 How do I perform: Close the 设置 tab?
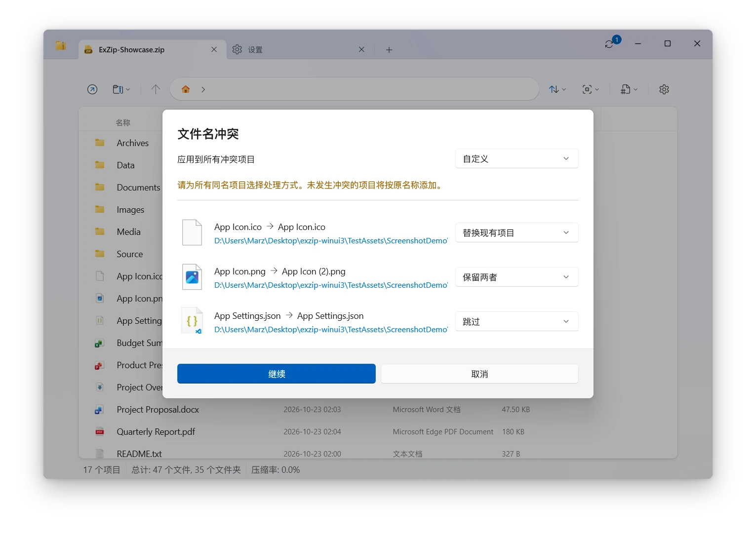click(361, 49)
